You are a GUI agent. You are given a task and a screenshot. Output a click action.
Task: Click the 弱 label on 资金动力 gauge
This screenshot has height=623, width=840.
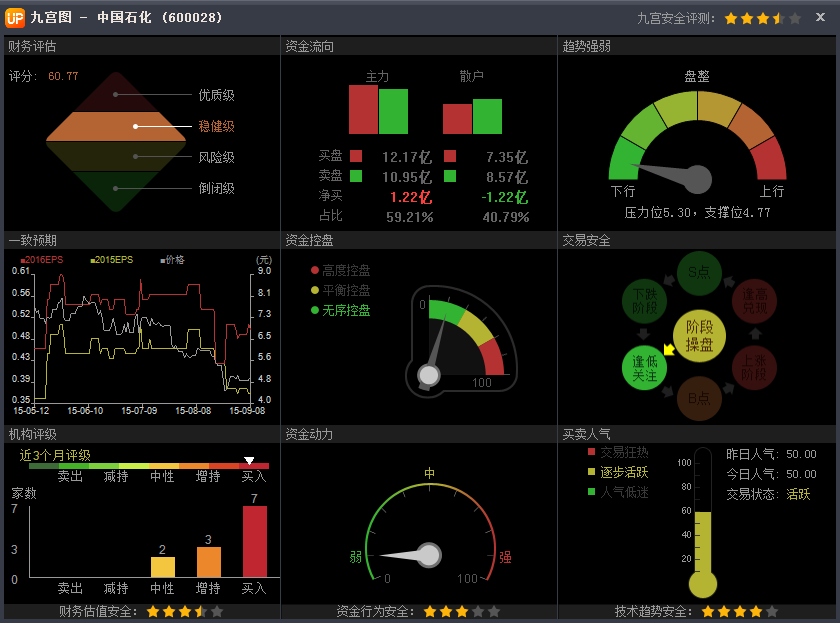[x=356, y=558]
